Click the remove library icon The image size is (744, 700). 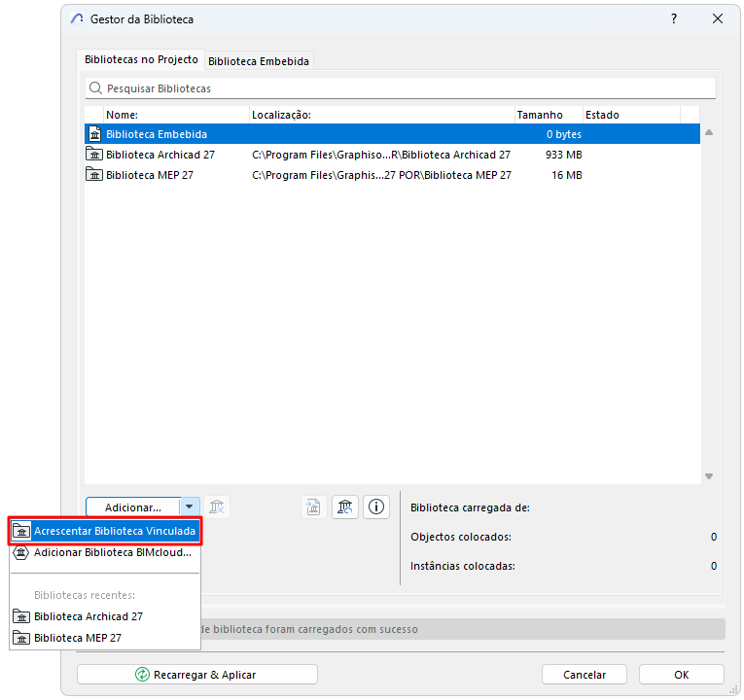(x=216, y=507)
